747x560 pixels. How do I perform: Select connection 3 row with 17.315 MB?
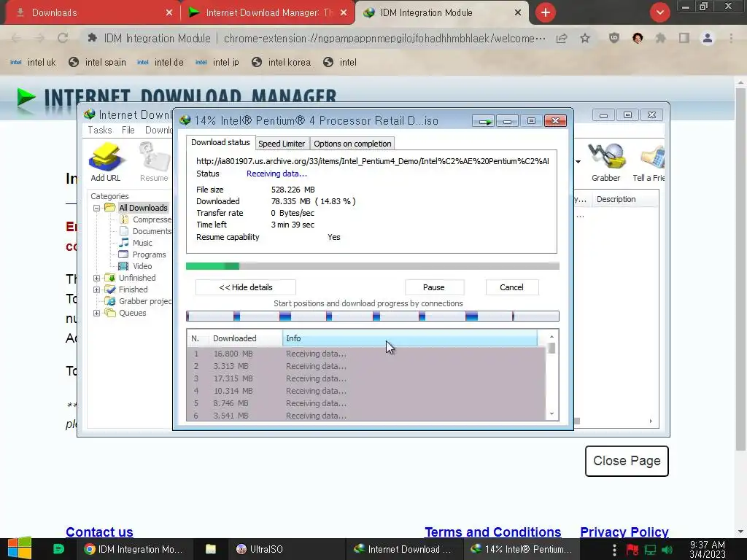(x=366, y=378)
